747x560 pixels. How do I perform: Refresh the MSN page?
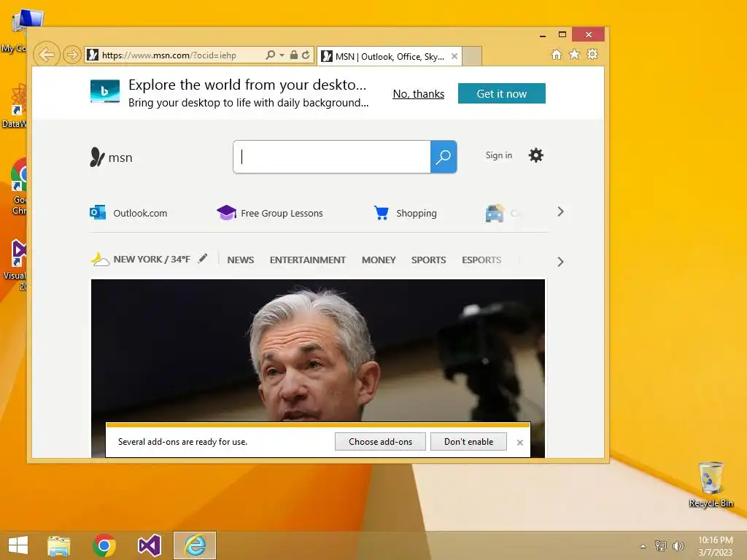click(x=306, y=55)
